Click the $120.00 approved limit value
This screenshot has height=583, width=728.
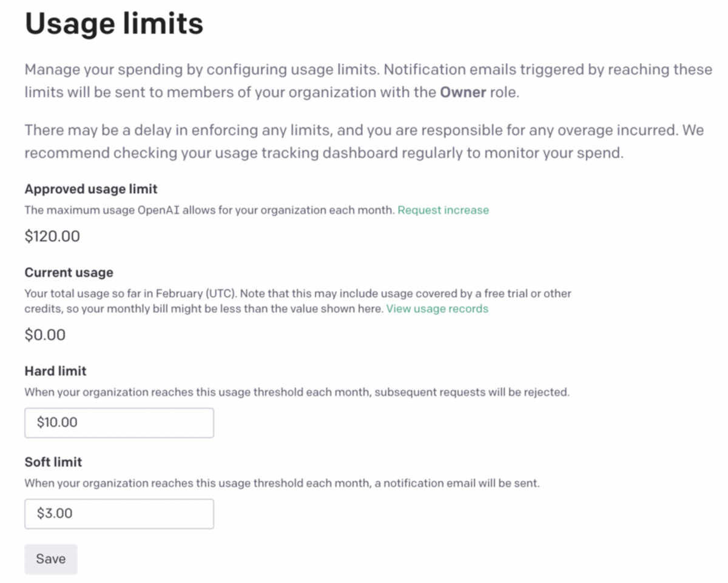tap(52, 237)
